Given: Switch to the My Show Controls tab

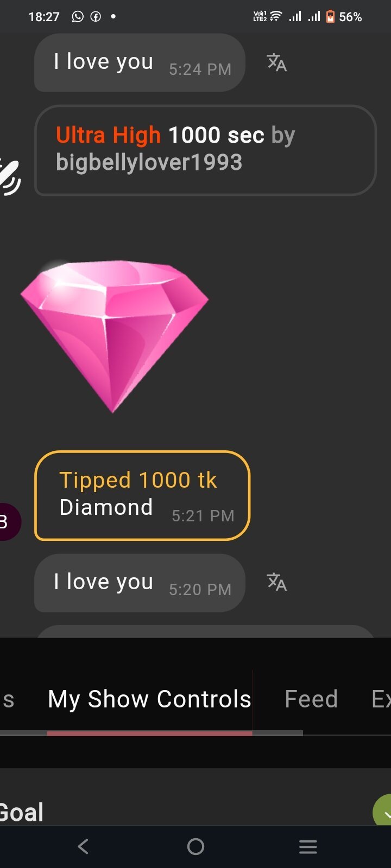Looking at the screenshot, I should (149, 699).
